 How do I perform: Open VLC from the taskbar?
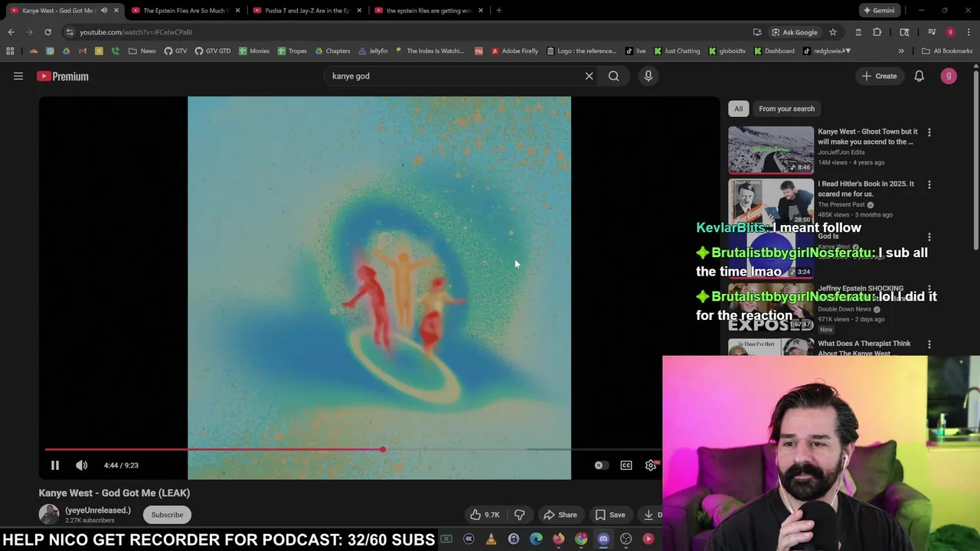click(x=491, y=539)
